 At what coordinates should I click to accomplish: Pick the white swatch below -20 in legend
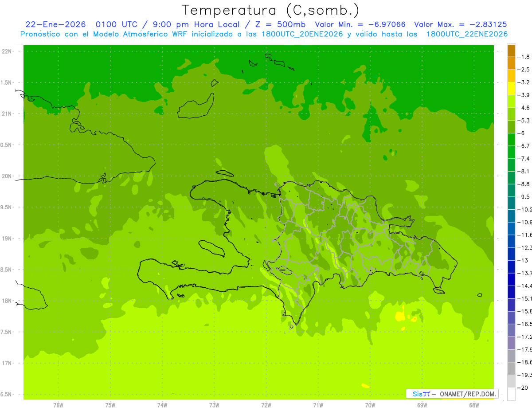tap(511, 394)
